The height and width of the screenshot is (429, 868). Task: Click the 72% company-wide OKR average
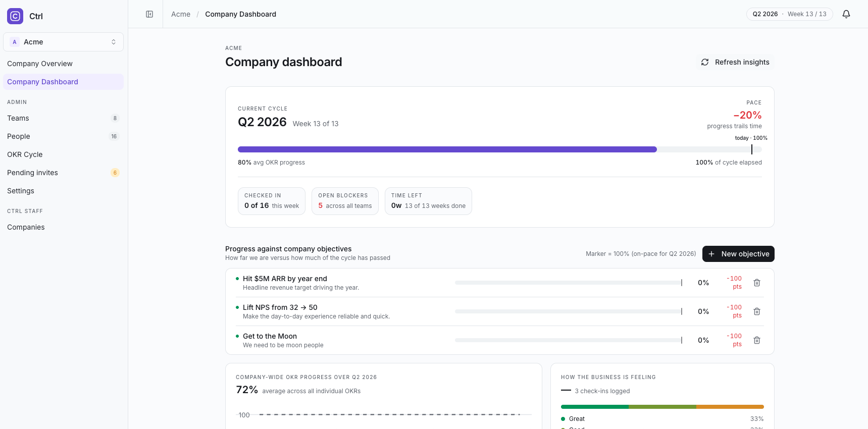pos(247,390)
